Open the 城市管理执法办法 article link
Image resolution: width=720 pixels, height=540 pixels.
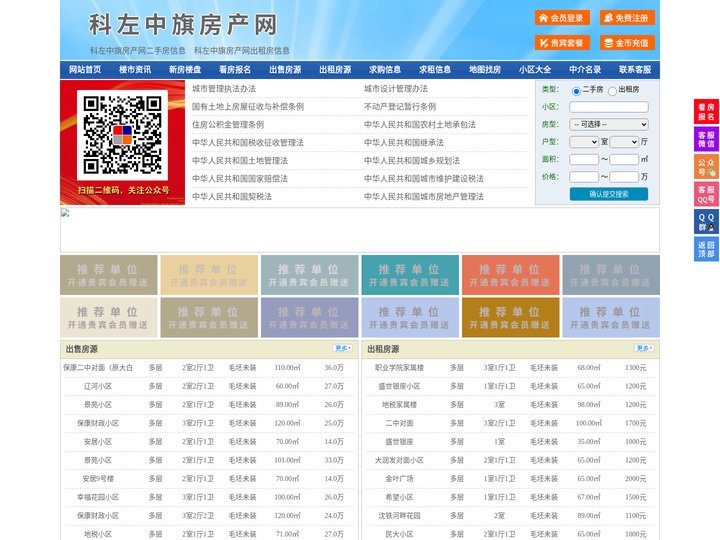pyautogui.click(x=224, y=89)
